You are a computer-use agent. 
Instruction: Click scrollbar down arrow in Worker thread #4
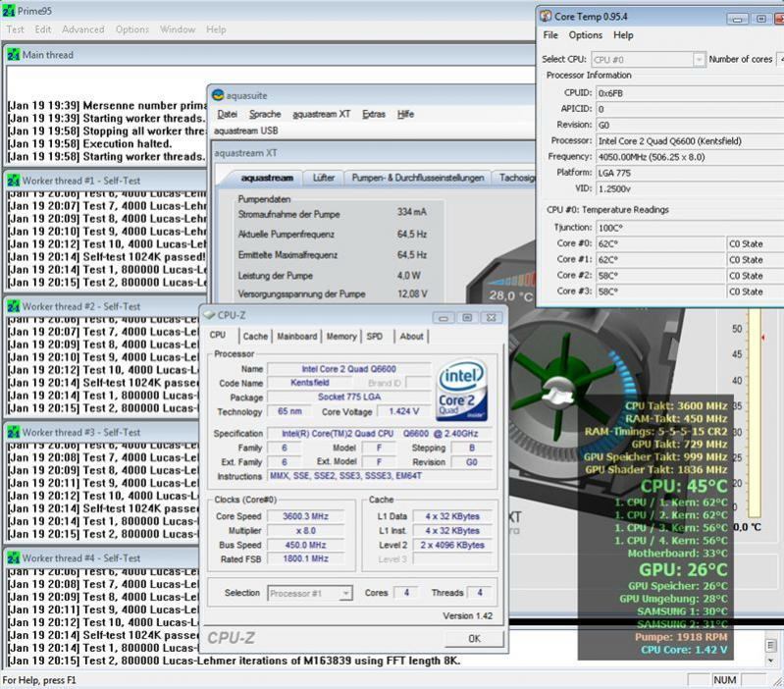click(x=770, y=660)
